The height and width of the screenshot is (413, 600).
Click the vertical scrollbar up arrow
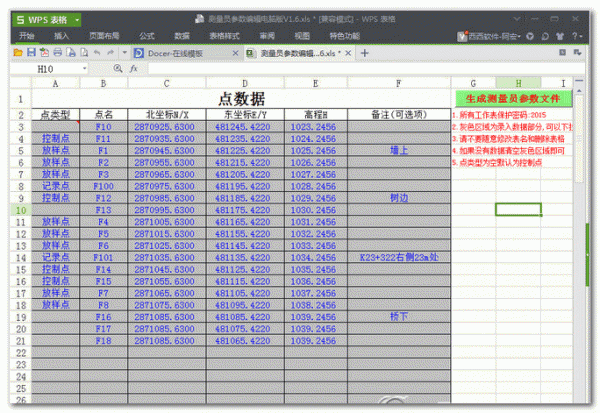[x=579, y=91]
